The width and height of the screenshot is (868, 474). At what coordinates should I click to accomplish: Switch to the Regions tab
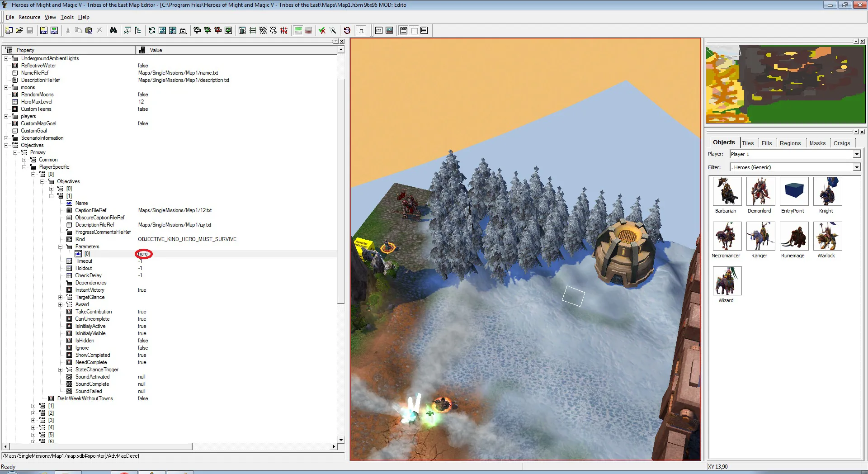790,143
